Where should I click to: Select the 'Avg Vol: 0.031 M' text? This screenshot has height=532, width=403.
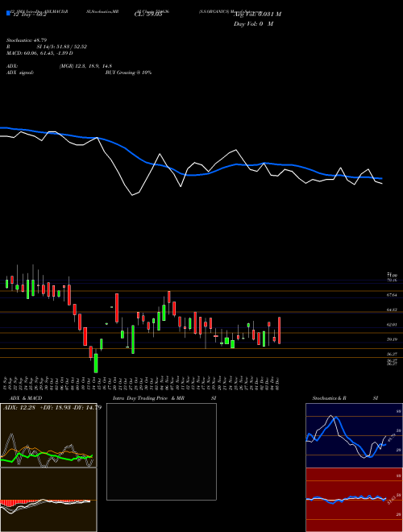pyautogui.click(x=257, y=15)
